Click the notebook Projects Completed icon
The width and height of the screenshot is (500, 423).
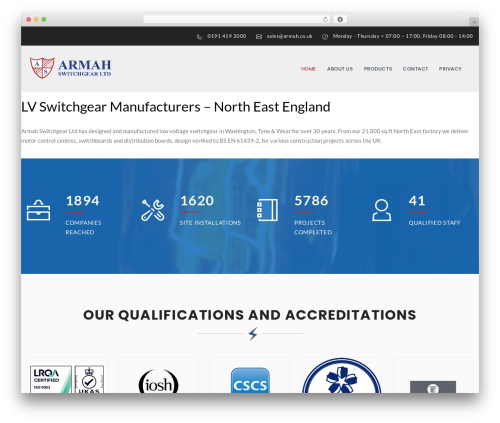click(x=267, y=210)
